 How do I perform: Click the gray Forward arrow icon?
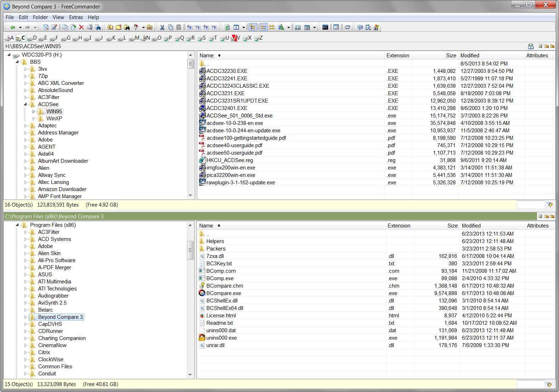point(28,27)
